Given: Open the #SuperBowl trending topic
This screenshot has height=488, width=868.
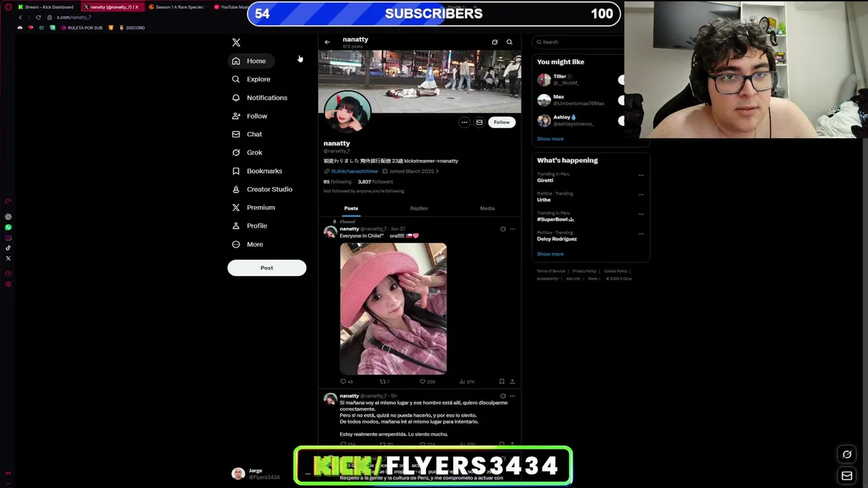Looking at the screenshot, I should tap(555, 220).
